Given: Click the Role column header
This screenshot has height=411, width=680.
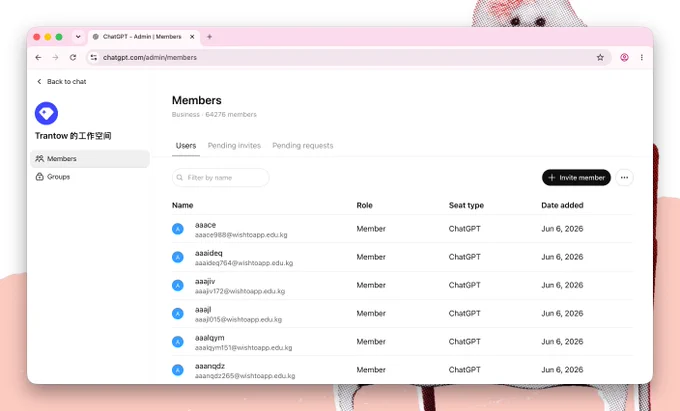Looking at the screenshot, I should [x=364, y=206].
